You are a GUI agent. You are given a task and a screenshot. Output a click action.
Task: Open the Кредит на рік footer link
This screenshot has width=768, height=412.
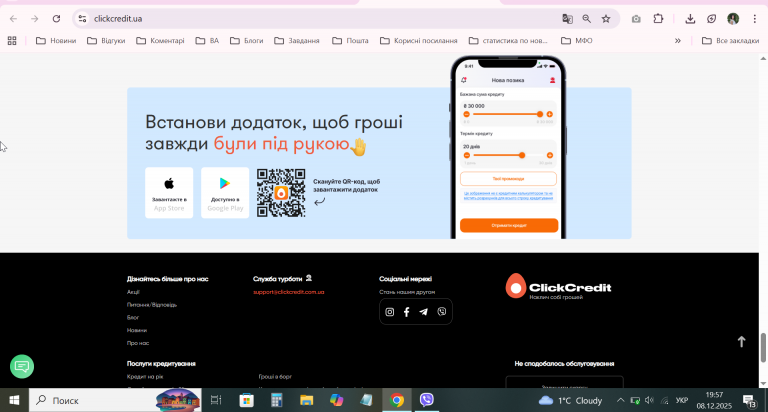tap(145, 377)
